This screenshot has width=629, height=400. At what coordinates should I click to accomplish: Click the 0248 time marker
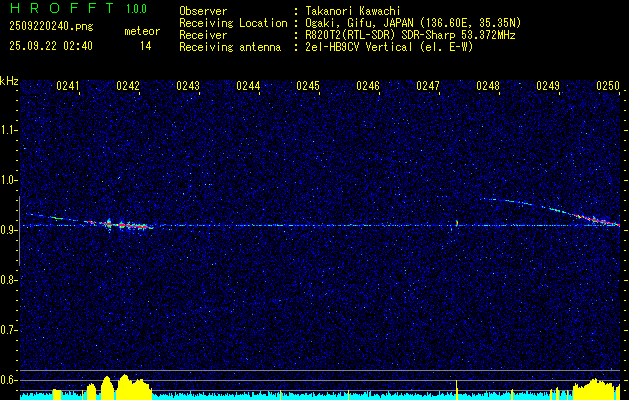tap(487, 86)
